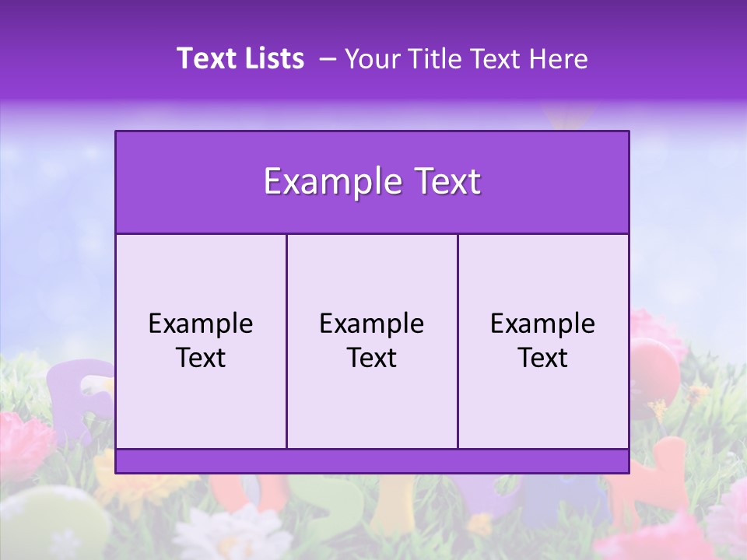Image resolution: width=747 pixels, height=560 pixels.
Task: Select the right "Example Text" cell
Action: (542, 341)
